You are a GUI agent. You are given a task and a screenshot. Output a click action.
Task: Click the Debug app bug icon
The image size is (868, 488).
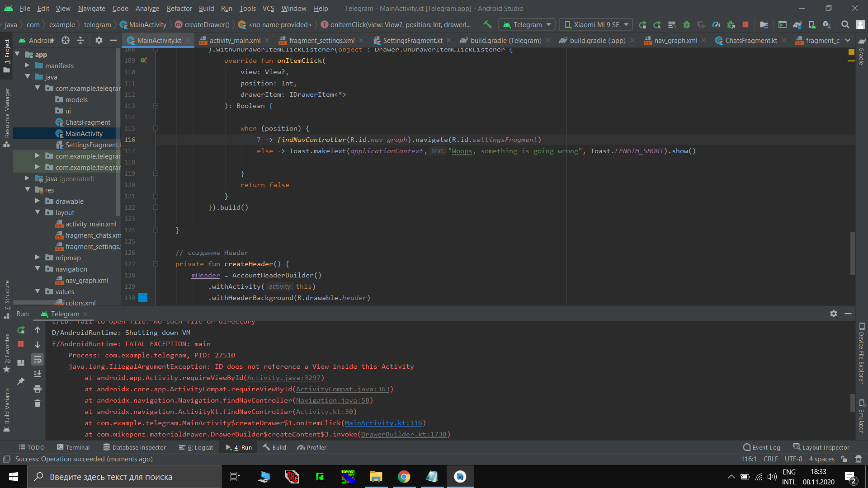pyautogui.click(x=686, y=24)
